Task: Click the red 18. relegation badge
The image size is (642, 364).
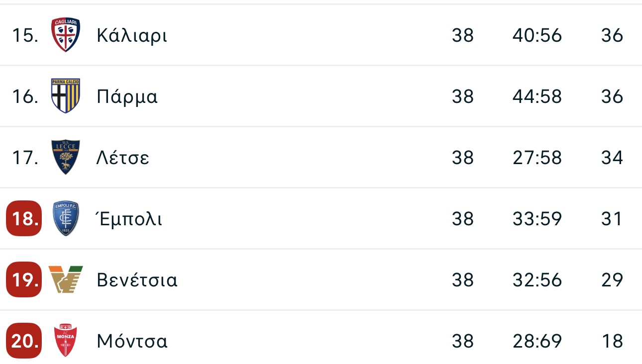Action: click(24, 218)
